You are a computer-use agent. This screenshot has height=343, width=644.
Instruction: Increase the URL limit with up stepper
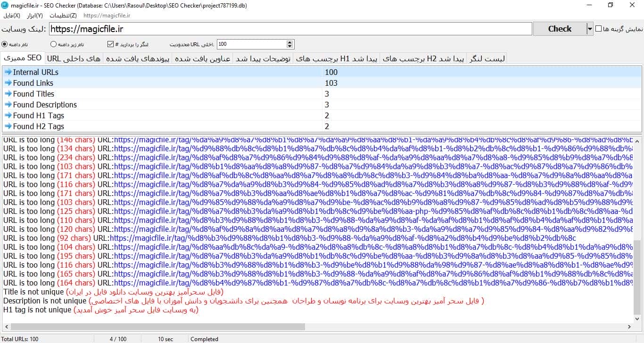point(290,42)
